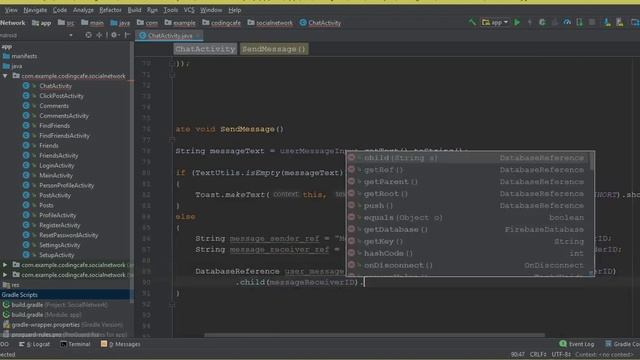
Task: Open the View menu
Action: click(11, 10)
